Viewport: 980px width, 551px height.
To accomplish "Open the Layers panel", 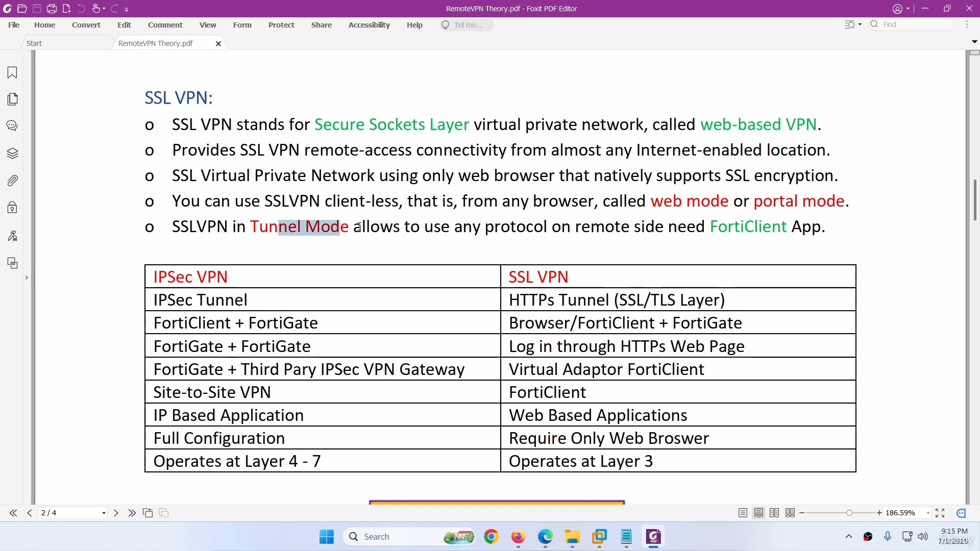I will point(12,153).
